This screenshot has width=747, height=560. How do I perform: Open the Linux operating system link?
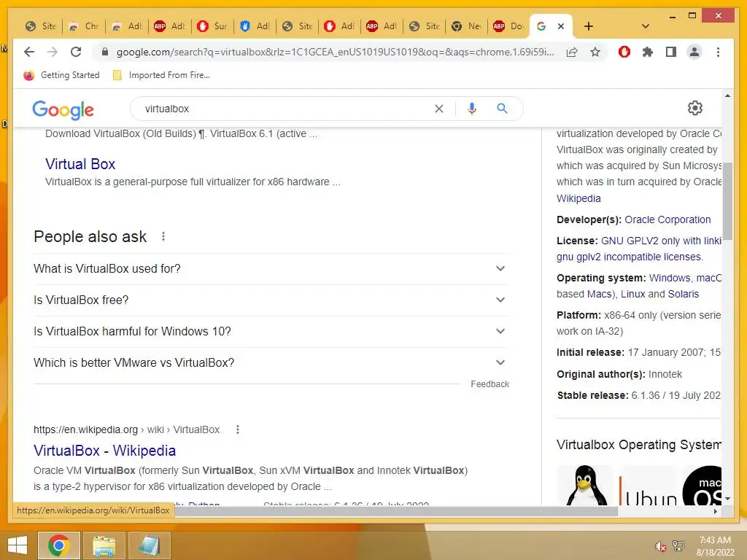(x=632, y=294)
